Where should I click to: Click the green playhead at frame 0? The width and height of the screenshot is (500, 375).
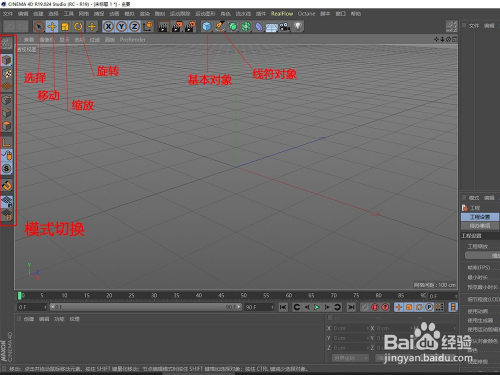pos(19,296)
